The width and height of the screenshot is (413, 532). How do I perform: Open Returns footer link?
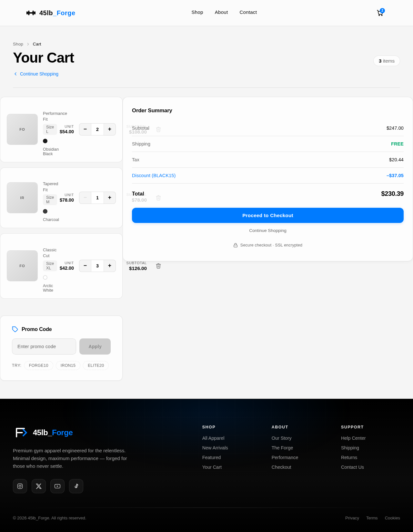pyautogui.click(x=349, y=457)
